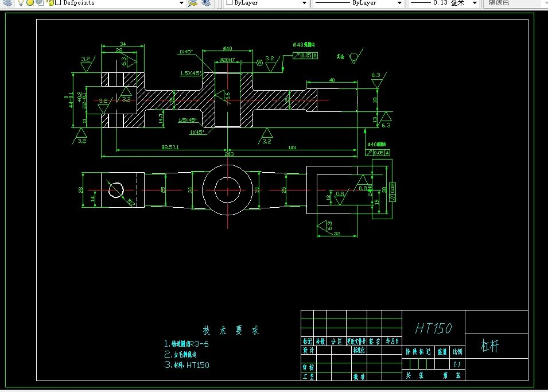Select the 103 dimension text
The height and width of the screenshot is (392, 548).
(x=292, y=148)
